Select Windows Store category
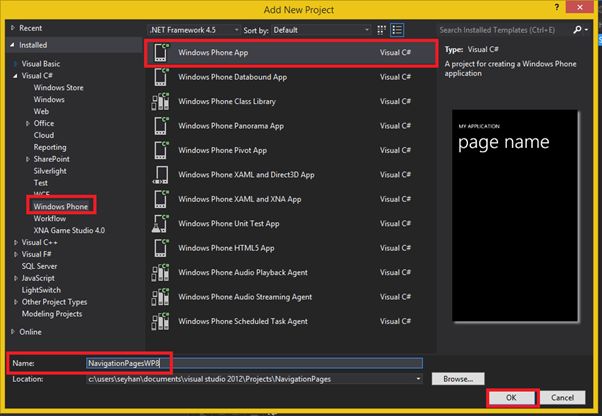Image resolution: width=602 pixels, height=416 pixels. tap(58, 87)
